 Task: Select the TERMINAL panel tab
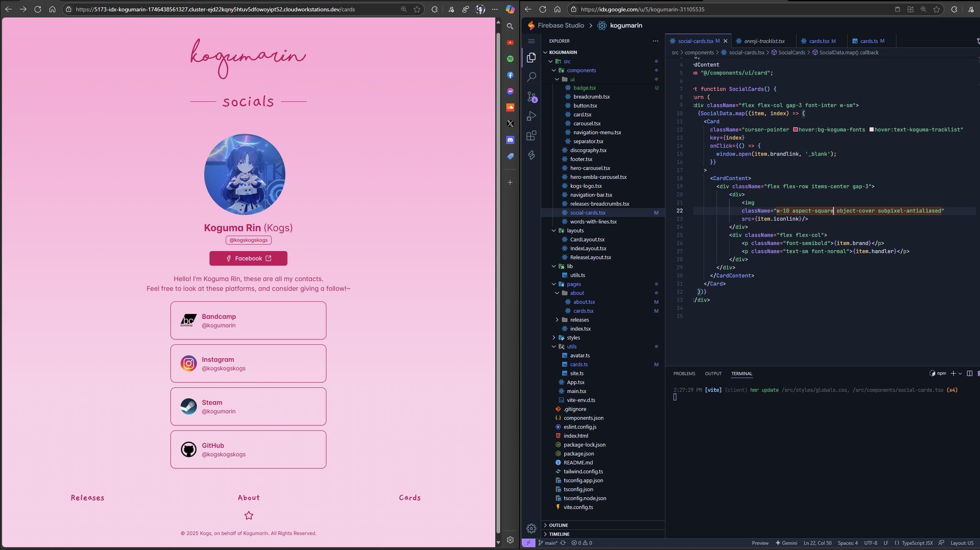click(x=742, y=374)
